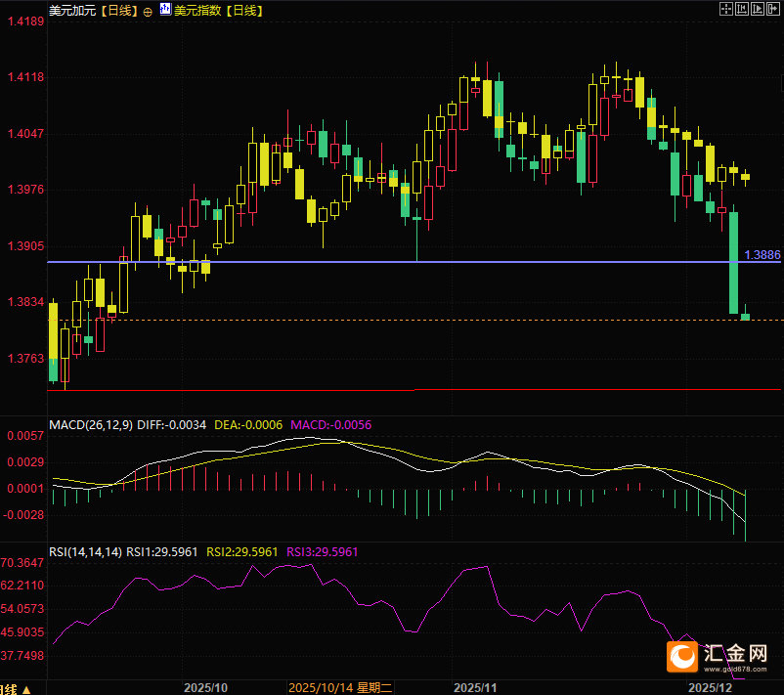
Task: Click the large green candle crossing 1.3886
Action: point(733,263)
